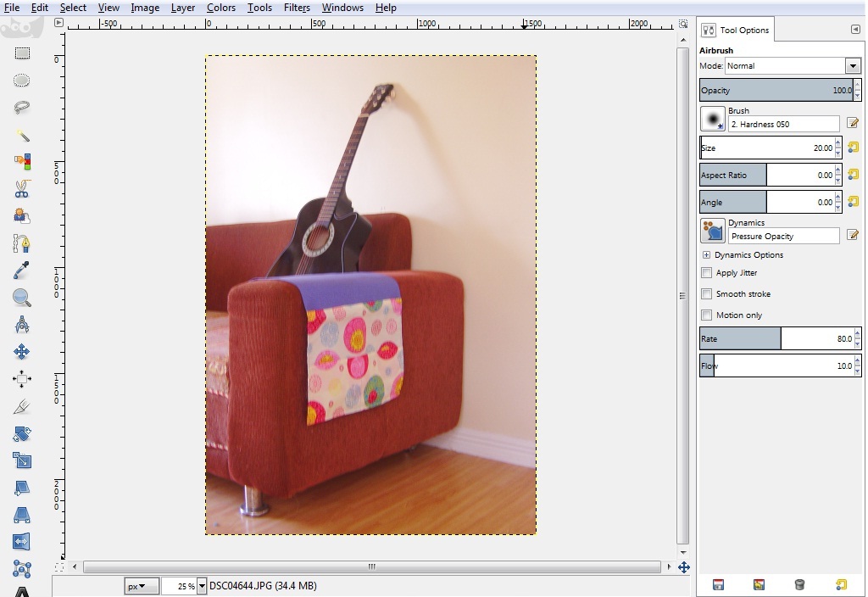Click the Flow slider bar
This screenshot has height=597, width=868.
tap(776, 365)
